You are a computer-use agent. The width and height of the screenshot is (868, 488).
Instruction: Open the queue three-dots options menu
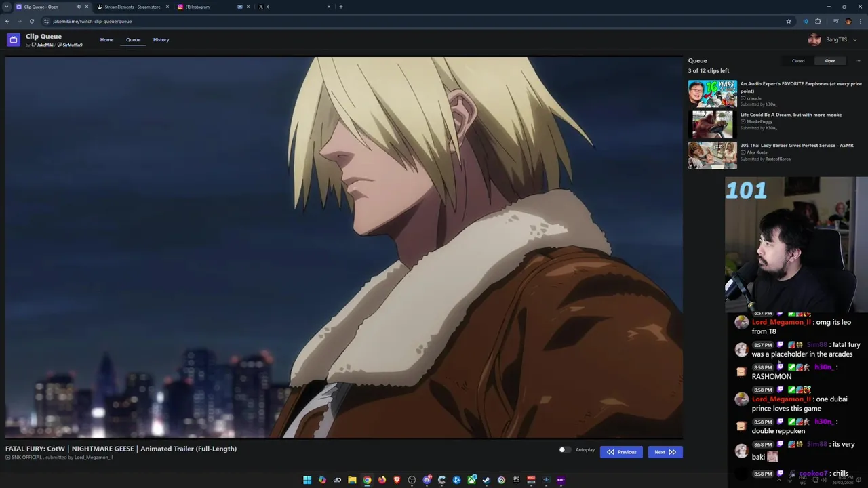coord(857,61)
